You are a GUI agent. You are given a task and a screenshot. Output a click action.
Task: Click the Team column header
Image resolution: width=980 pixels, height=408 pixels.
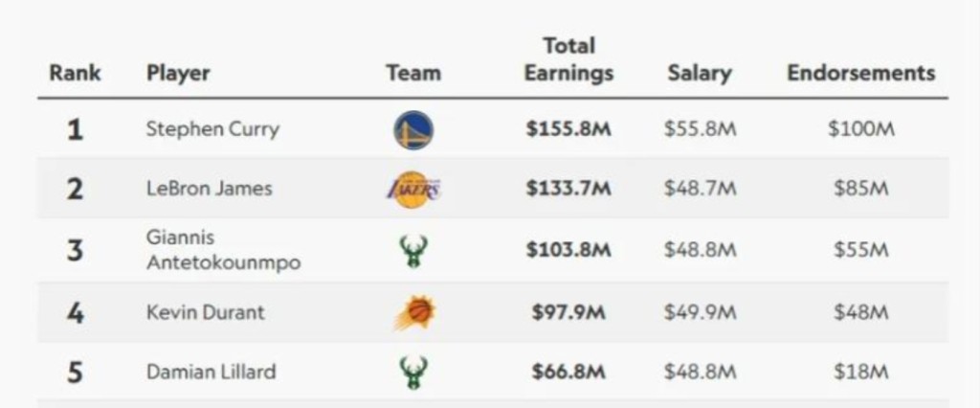(x=413, y=73)
